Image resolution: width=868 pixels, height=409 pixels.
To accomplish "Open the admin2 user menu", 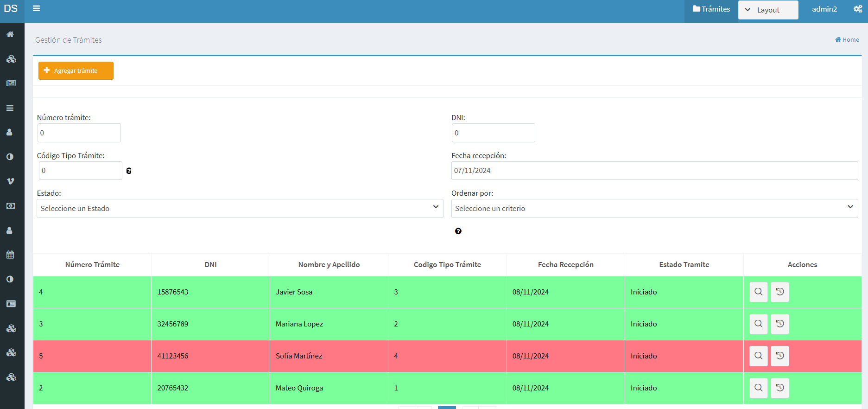I will [x=824, y=9].
